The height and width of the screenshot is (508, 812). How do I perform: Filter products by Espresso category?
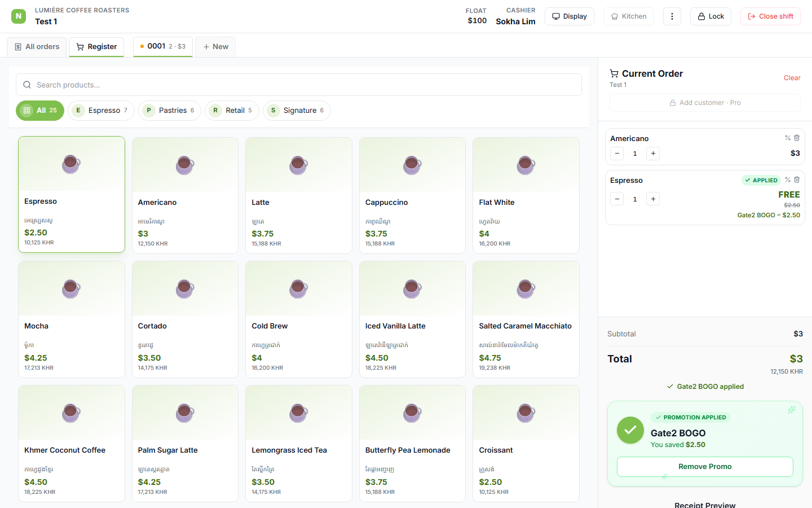[x=101, y=111]
